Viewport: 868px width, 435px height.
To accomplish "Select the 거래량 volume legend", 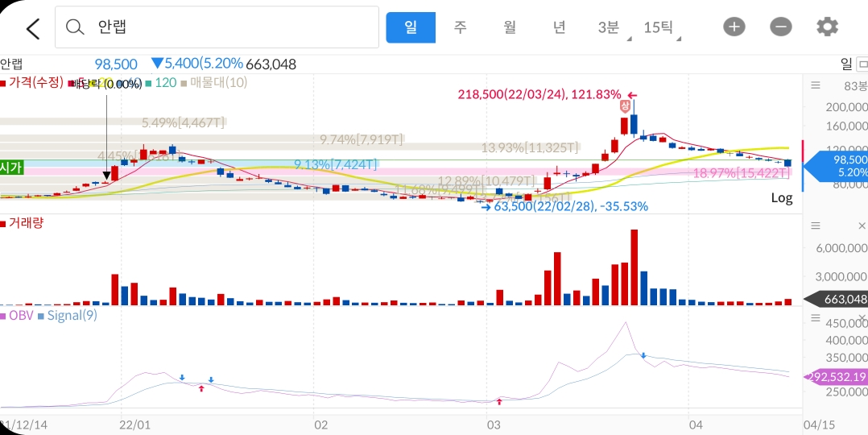I will pos(23,223).
